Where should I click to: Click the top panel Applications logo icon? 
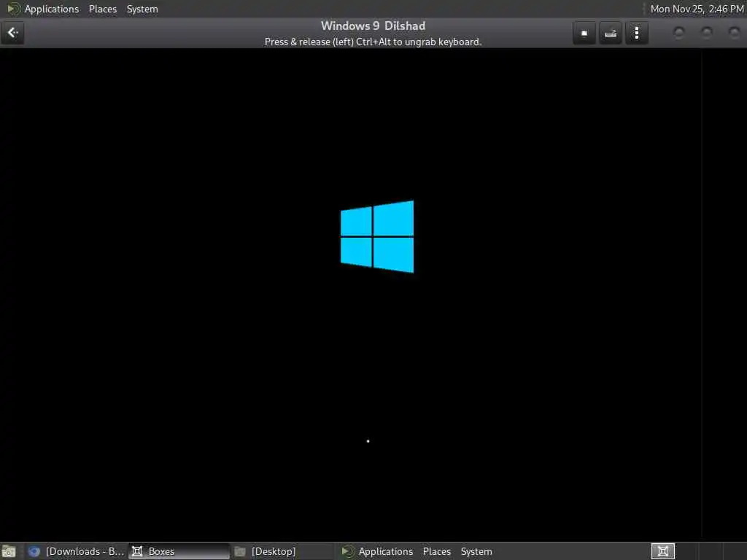[13, 9]
